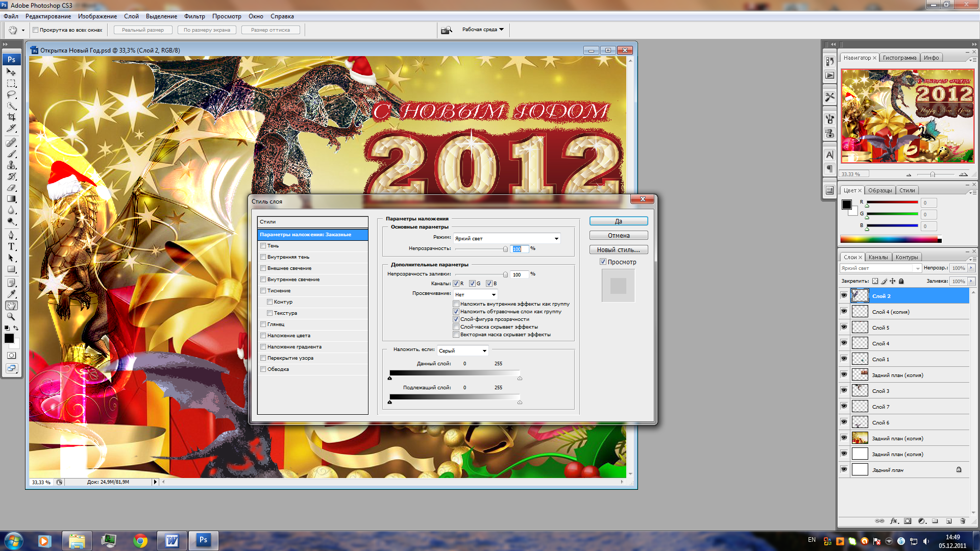Enable the Внешнее свечение checkbox

point(263,268)
